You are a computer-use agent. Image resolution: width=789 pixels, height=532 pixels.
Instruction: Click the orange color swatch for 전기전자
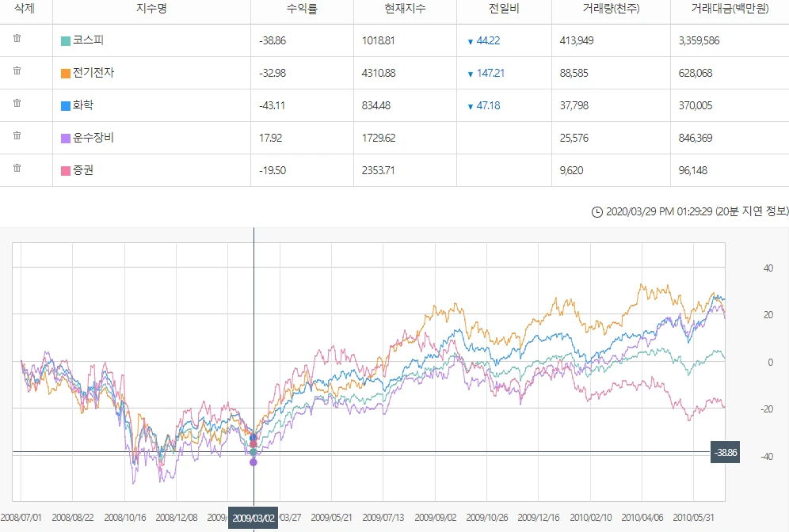click(66, 74)
